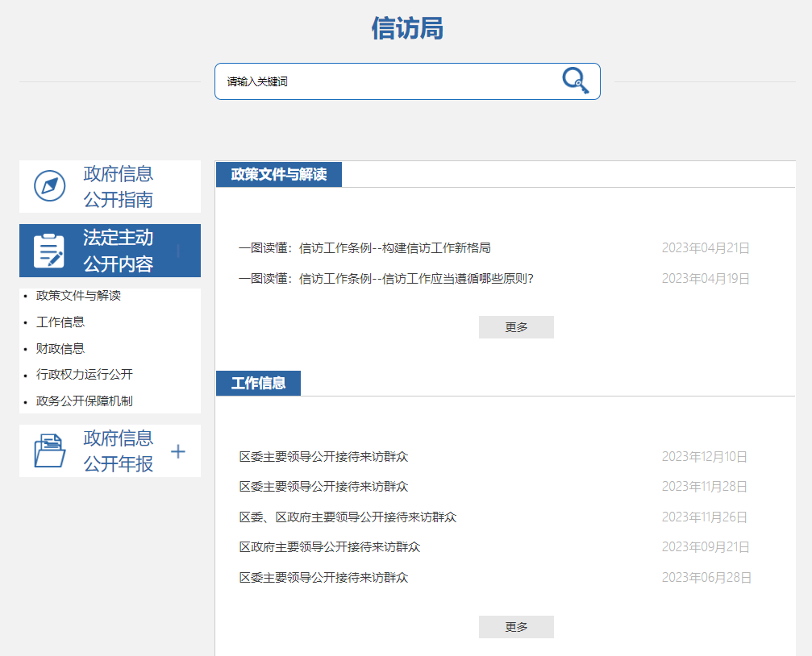
Task: Click the compass icon for 政府信息公开指南
Action: coord(50,186)
